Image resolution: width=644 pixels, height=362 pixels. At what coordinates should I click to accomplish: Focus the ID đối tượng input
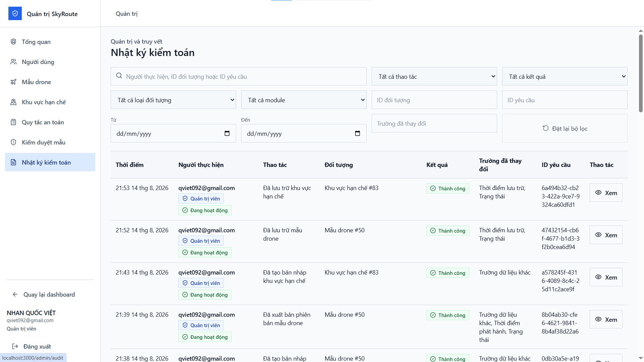[434, 100]
